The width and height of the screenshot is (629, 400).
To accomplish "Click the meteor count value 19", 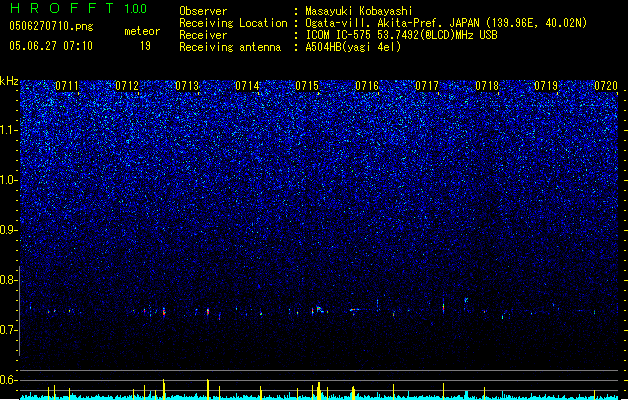I will [145, 46].
